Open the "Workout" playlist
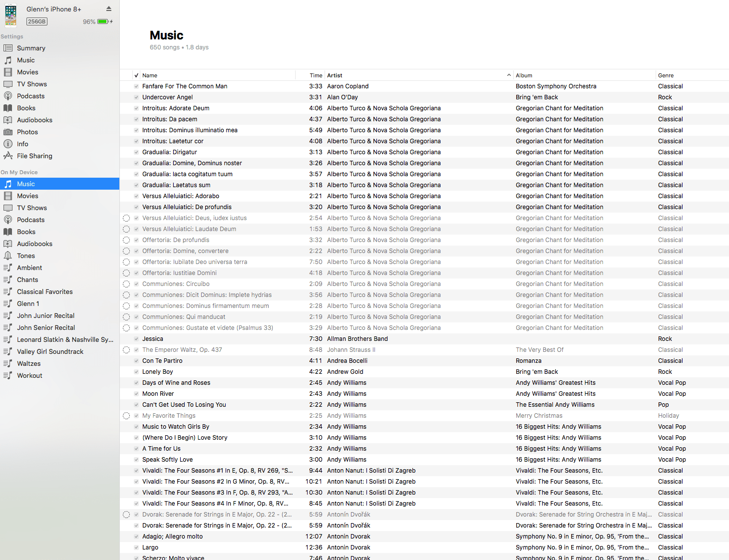Screen dimensions: 729x560 point(29,375)
